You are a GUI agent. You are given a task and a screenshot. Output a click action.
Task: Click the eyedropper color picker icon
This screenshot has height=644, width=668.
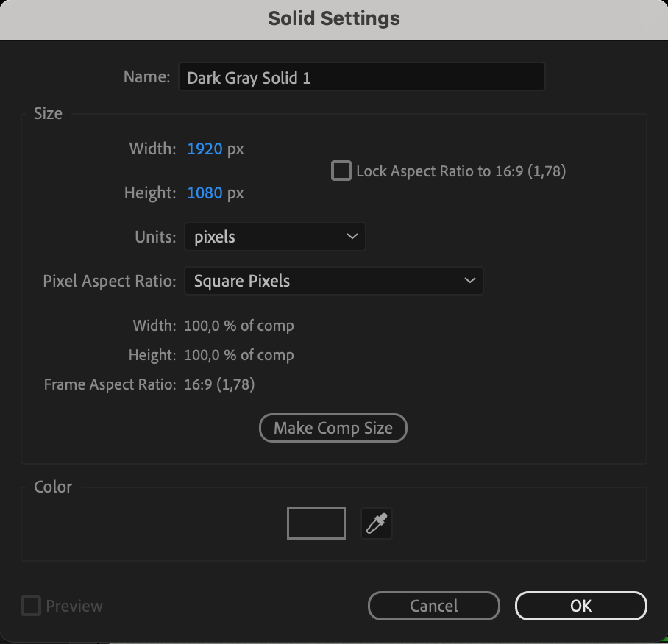coord(377,524)
